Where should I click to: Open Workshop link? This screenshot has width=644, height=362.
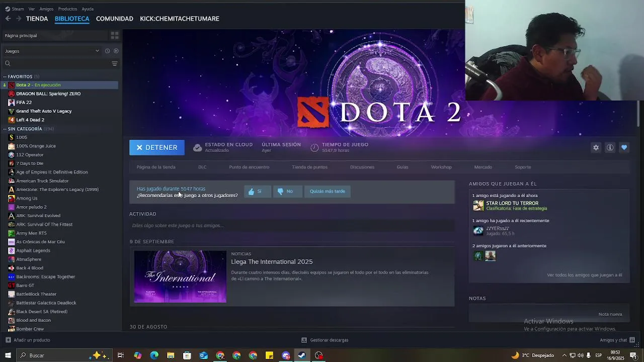coord(441,167)
